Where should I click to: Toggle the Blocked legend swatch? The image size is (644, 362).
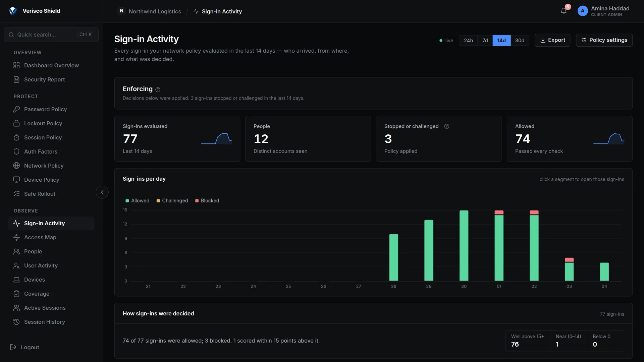pyautogui.click(x=197, y=201)
